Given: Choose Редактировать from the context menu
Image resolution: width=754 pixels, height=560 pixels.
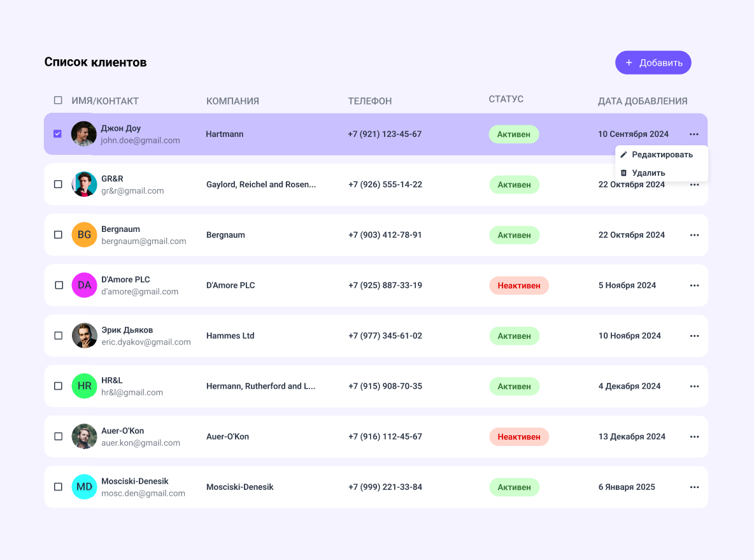Looking at the screenshot, I should (x=662, y=155).
